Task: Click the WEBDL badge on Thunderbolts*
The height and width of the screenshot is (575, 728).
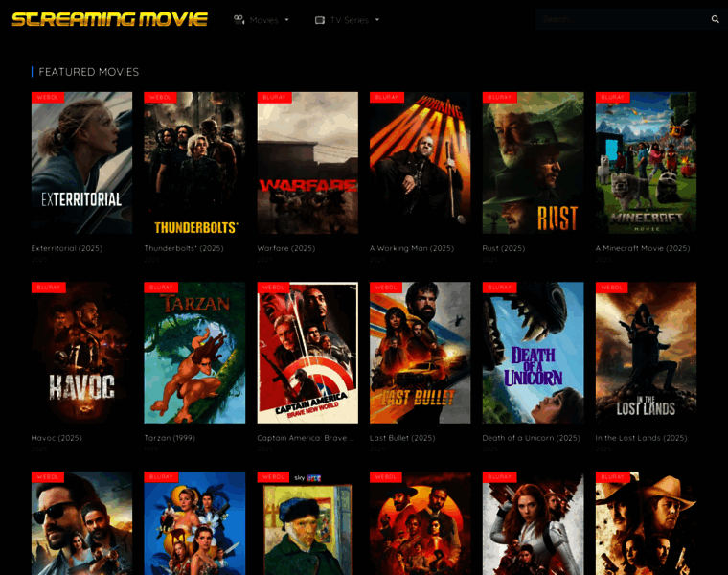Action: coord(160,97)
